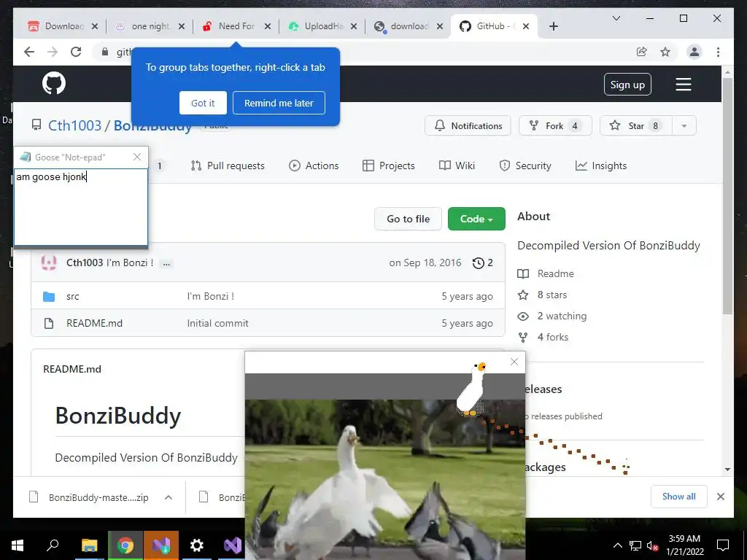Click the muted volume tray icon
This screenshot has height=560, width=747.
point(652,545)
